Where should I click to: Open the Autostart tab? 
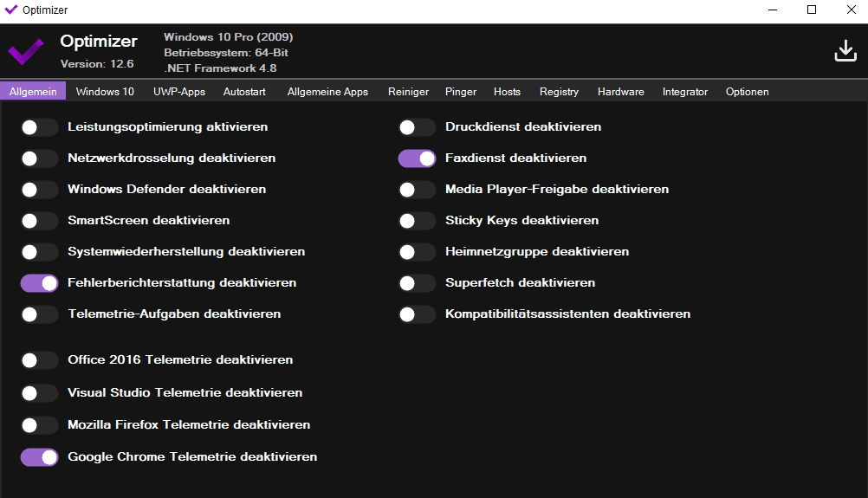[244, 92]
